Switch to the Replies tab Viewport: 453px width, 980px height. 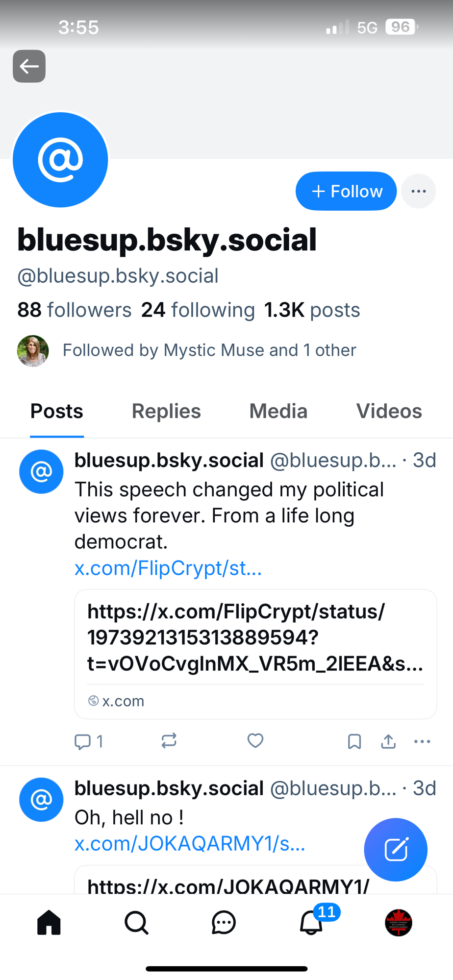(166, 411)
